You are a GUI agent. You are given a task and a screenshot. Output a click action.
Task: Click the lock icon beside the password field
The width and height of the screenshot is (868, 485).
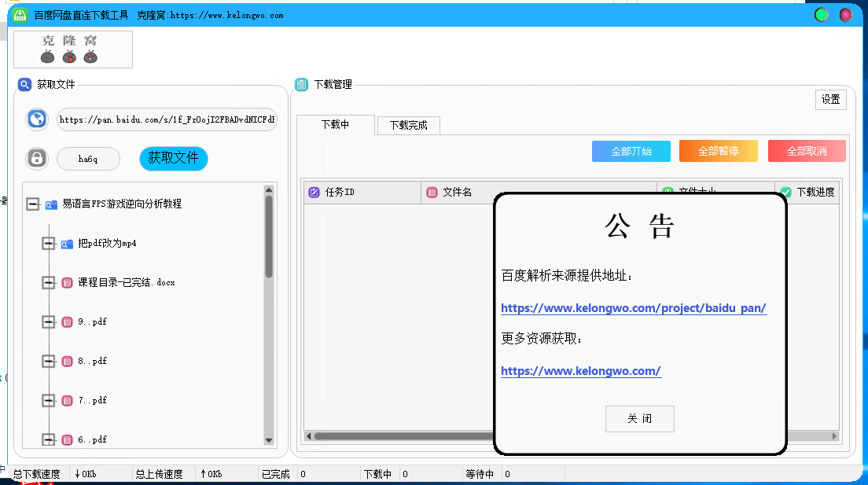point(37,159)
